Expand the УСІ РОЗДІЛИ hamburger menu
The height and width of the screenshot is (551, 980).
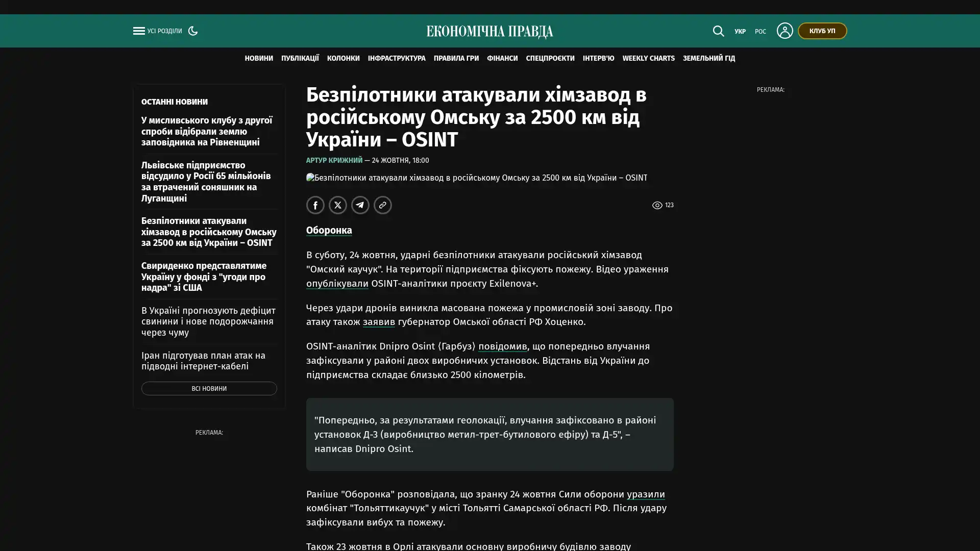coord(157,31)
